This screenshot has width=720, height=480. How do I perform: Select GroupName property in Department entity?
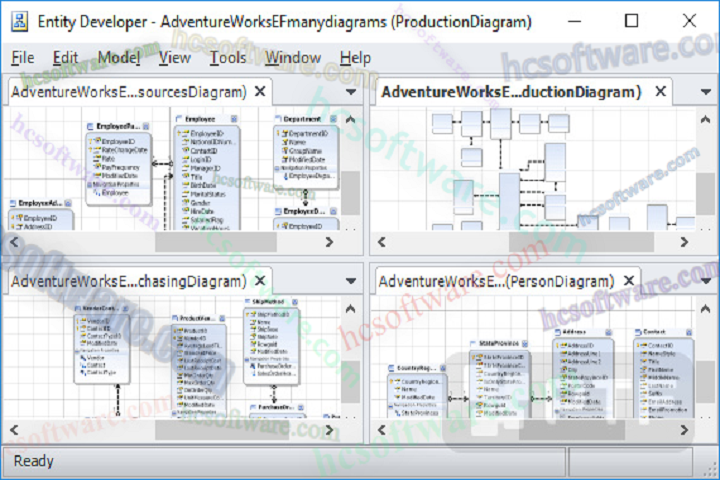tap(306, 151)
